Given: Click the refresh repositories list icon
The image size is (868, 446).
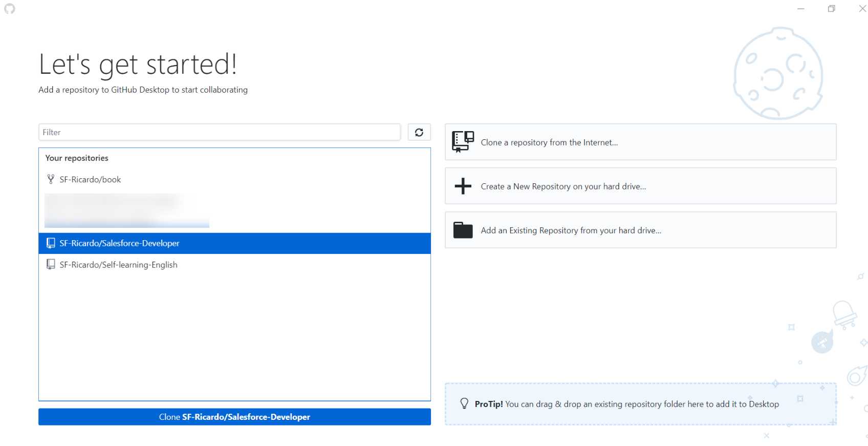Looking at the screenshot, I should pyautogui.click(x=419, y=132).
